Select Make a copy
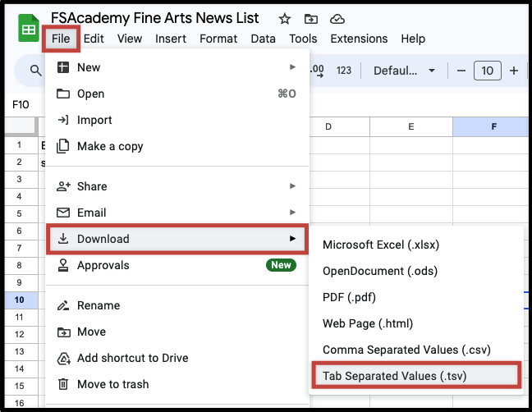The width and height of the screenshot is (532, 412). coord(177,146)
